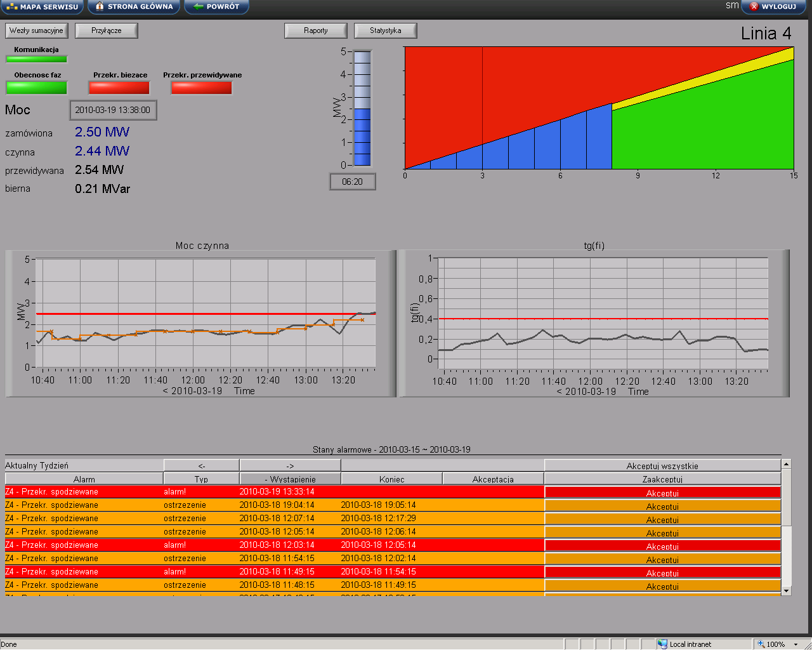Screen dimensions: 812x650
Task: Click the Aktualny Tydzień label
Action: tap(37, 465)
